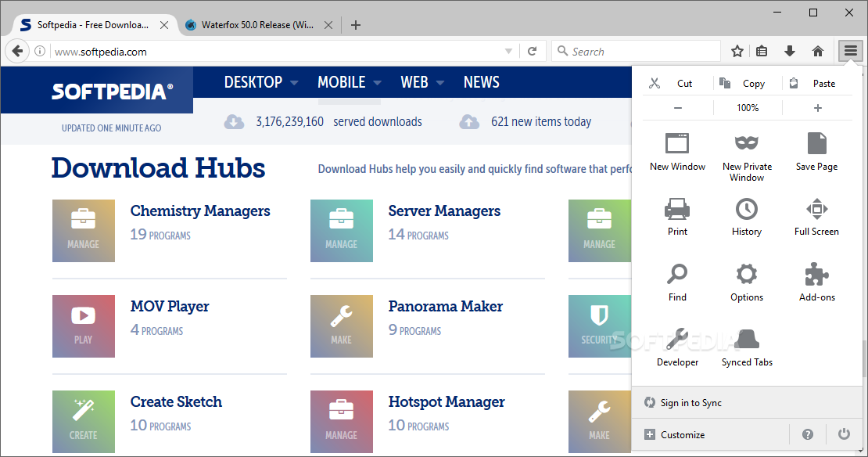Open the History panel
This screenshot has height=457, width=868.
pyautogui.click(x=747, y=217)
